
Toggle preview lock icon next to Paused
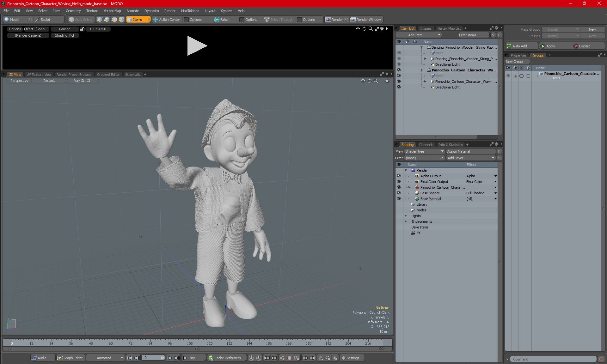click(x=82, y=29)
